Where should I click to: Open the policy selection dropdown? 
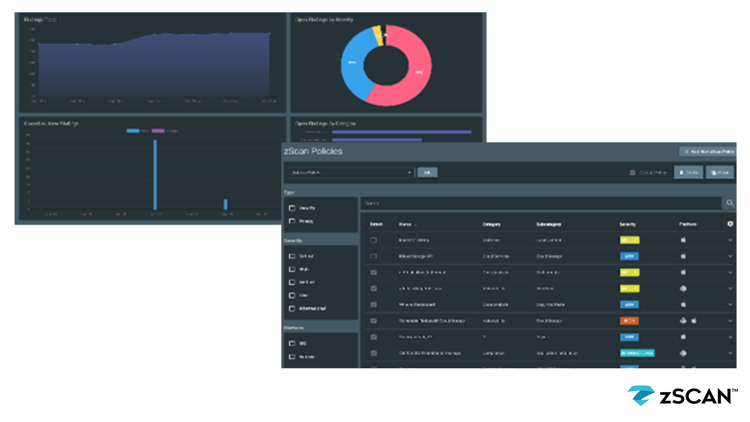pos(351,172)
